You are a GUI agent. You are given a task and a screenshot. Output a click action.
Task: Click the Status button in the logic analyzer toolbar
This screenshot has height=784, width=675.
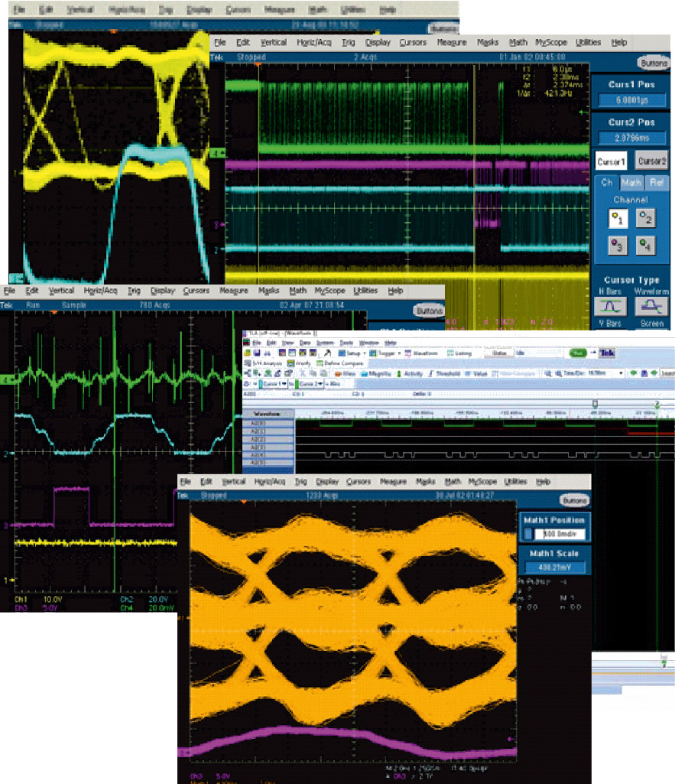point(499,353)
